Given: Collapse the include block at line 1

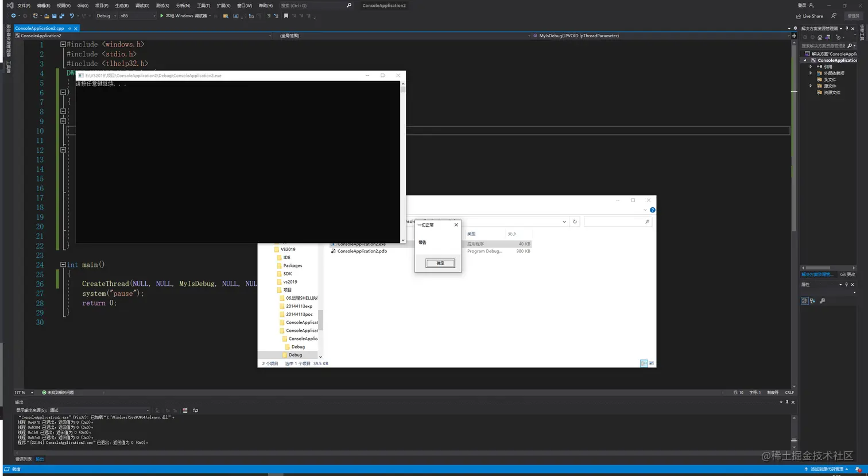Looking at the screenshot, I should pos(63,44).
